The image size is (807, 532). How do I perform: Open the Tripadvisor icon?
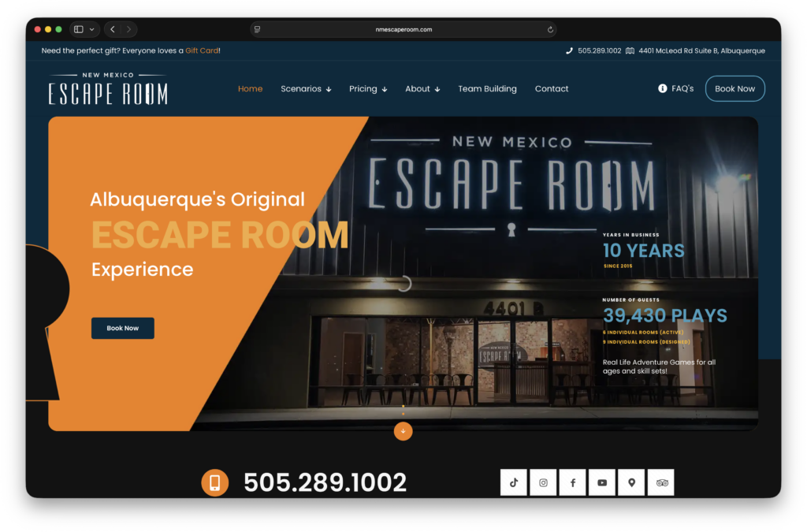click(660, 482)
